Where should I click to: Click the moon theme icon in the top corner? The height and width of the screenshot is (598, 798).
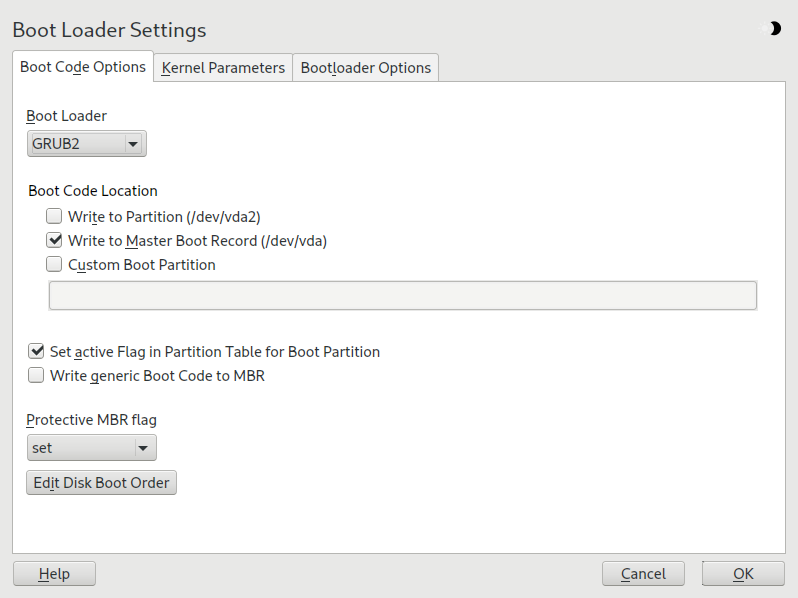point(773,29)
